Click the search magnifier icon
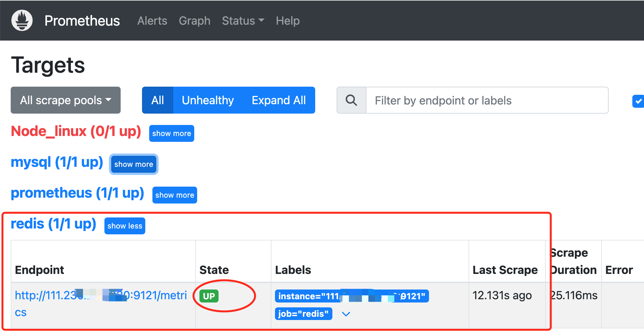The width and height of the screenshot is (644, 333). 351,100
